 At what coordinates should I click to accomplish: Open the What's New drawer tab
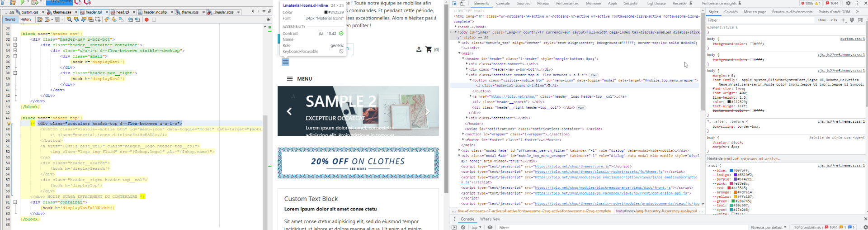[490, 219]
